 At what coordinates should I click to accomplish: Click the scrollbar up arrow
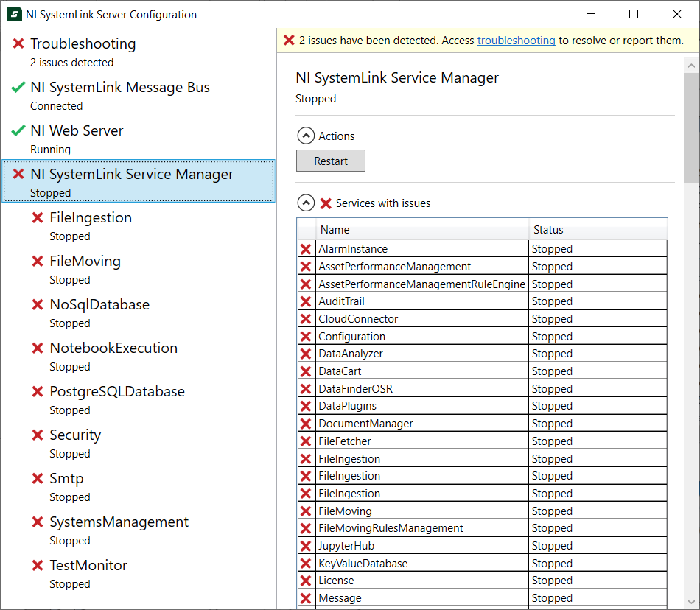coord(691,66)
